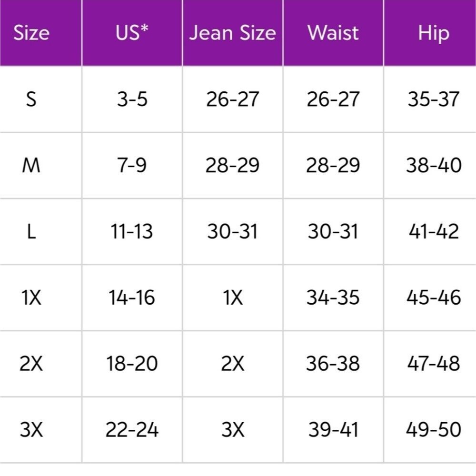Viewport: 476px width, 476px height.
Task: Click the Waist column header
Action: pos(333,32)
